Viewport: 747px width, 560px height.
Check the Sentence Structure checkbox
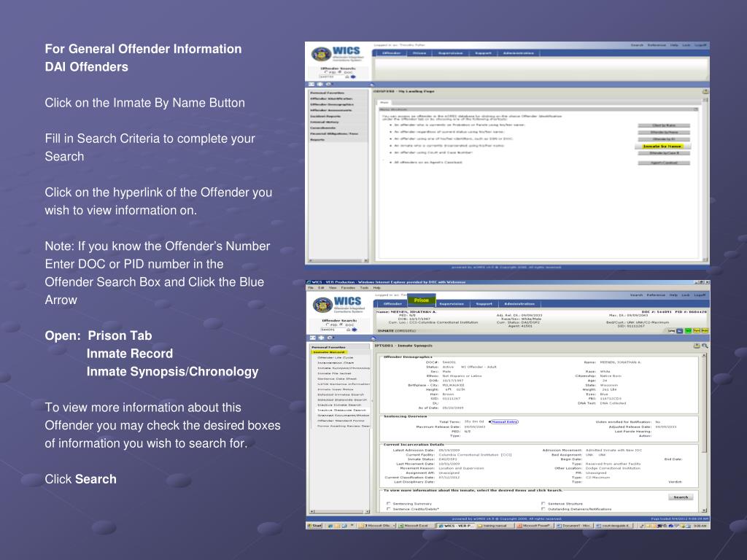click(x=543, y=503)
